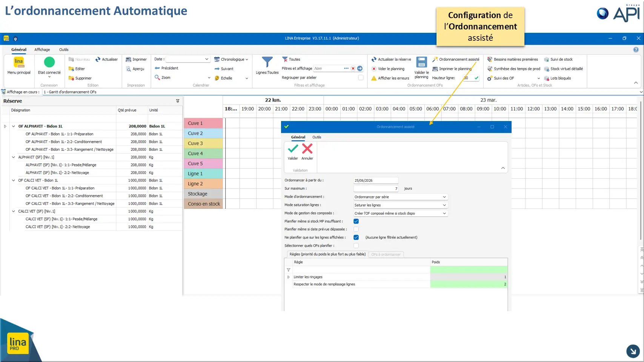Click the Afficher les erreurs button

[390, 78]
